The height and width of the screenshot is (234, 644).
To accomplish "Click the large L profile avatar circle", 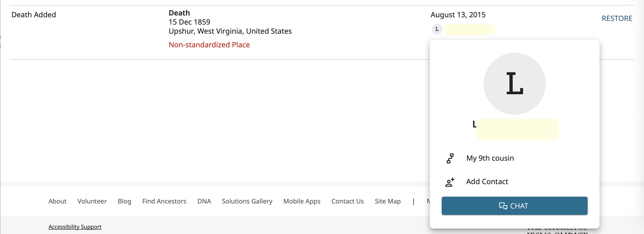I will click(x=514, y=84).
